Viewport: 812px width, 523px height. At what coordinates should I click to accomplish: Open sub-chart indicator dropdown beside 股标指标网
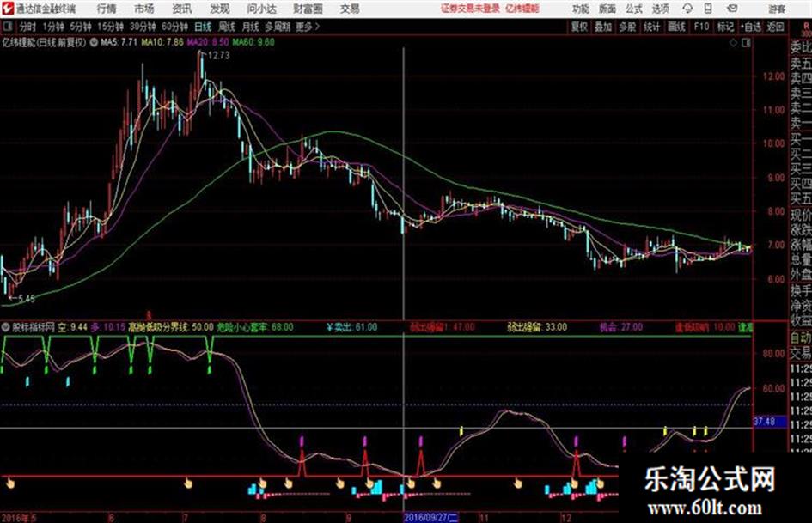(x=5, y=326)
